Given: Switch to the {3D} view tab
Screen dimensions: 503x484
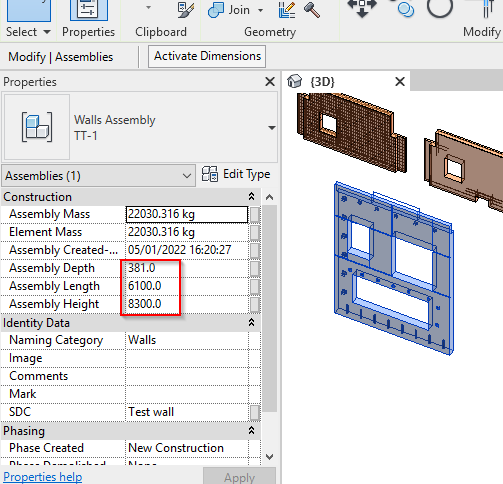Looking at the screenshot, I should click(347, 82).
